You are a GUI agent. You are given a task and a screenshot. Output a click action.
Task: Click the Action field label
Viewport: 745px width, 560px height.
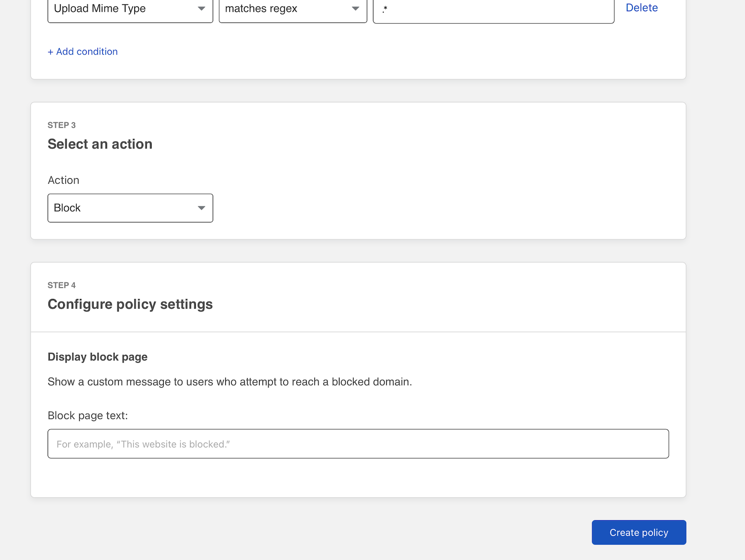click(63, 180)
